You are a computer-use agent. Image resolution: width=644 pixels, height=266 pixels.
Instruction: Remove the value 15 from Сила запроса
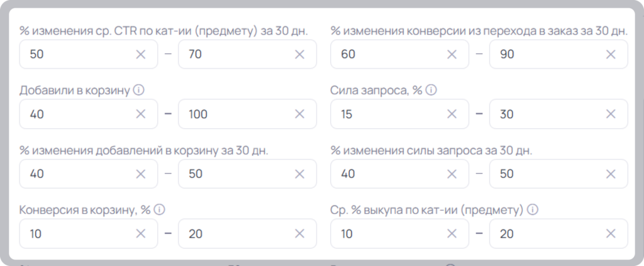(452, 114)
